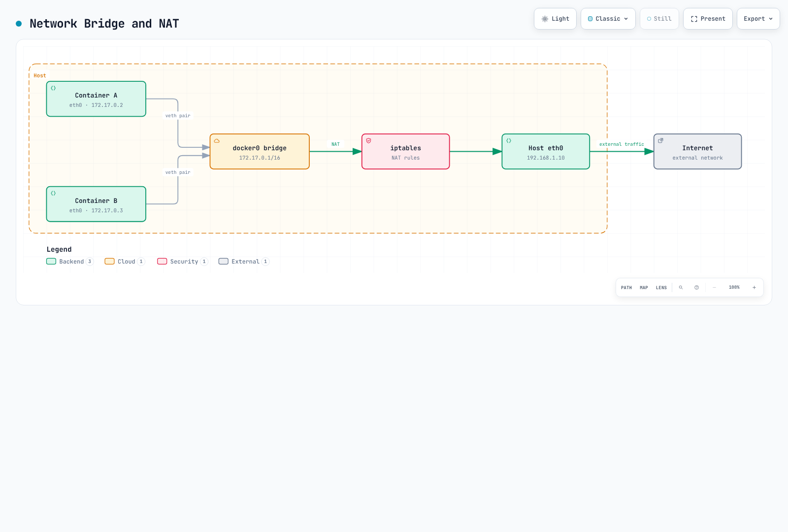Filter by the Security legend label
The height and width of the screenshot is (532, 788).
point(184,262)
